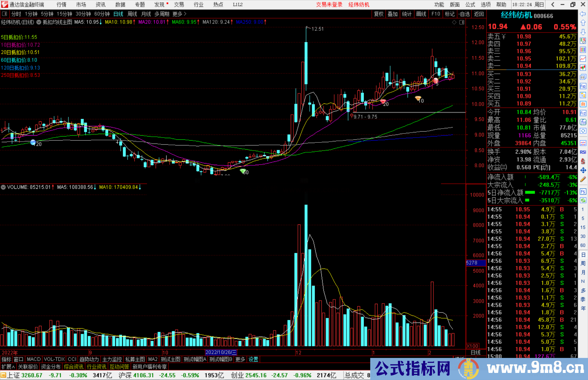Click the f(x) formula sidebar icon
The width and height of the screenshot is (588, 380).
(x=583, y=122)
